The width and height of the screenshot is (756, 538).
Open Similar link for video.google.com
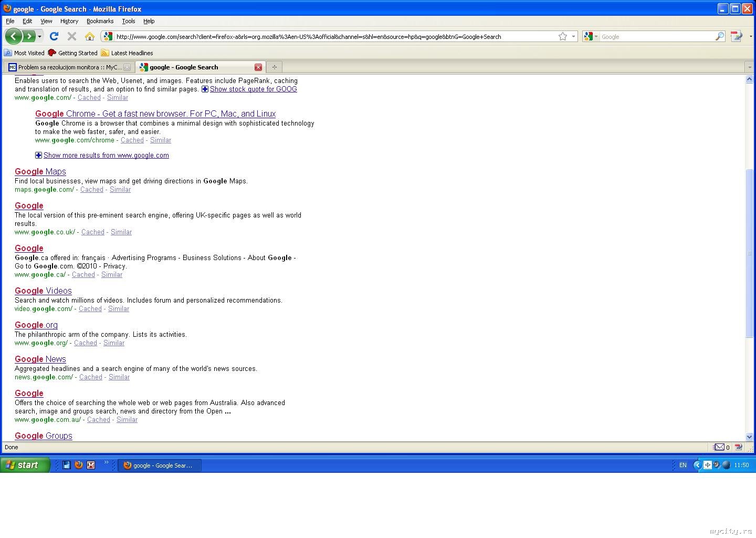tap(119, 309)
